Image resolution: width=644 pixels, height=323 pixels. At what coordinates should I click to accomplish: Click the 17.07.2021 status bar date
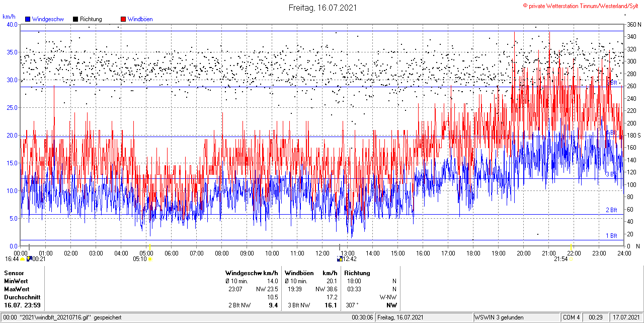click(626, 317)
